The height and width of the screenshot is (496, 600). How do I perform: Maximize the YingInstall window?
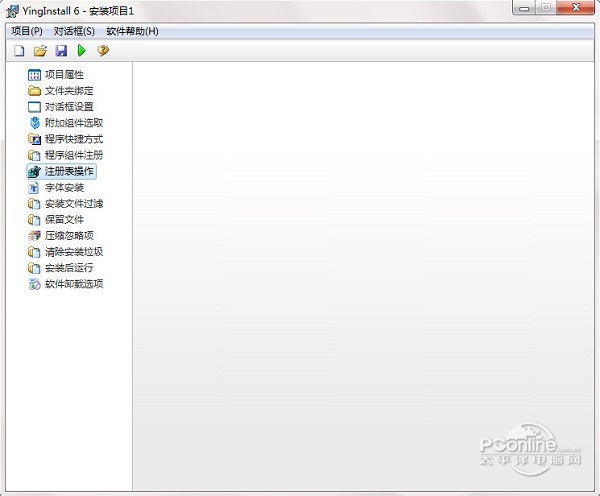click(546, 8)
